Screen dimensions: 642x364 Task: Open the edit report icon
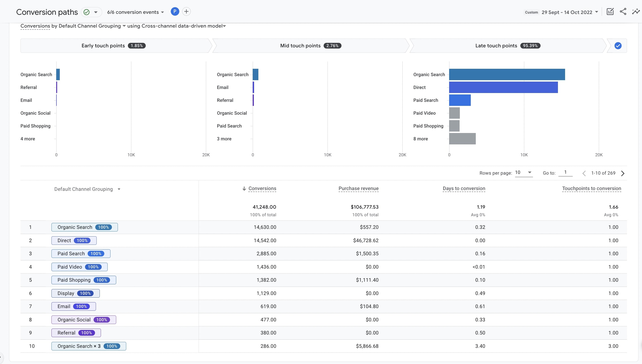pyautogui.click(x=610, y=12)
